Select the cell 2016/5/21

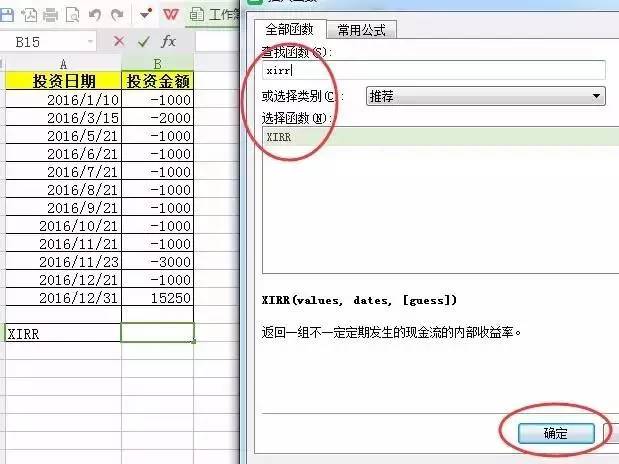click(x=63, y=135)
